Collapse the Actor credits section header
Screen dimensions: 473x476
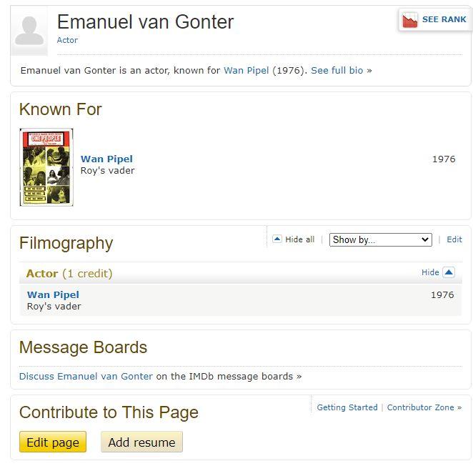pyautogui.click(x=69, y=273)
